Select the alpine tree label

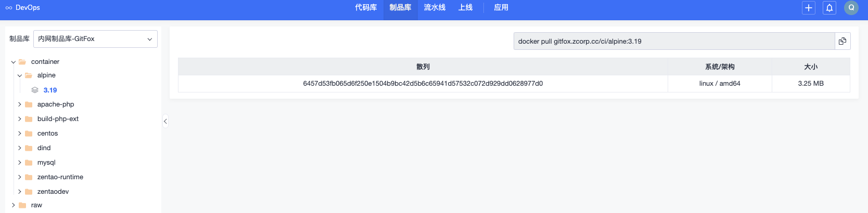click(x=46, y=75)
